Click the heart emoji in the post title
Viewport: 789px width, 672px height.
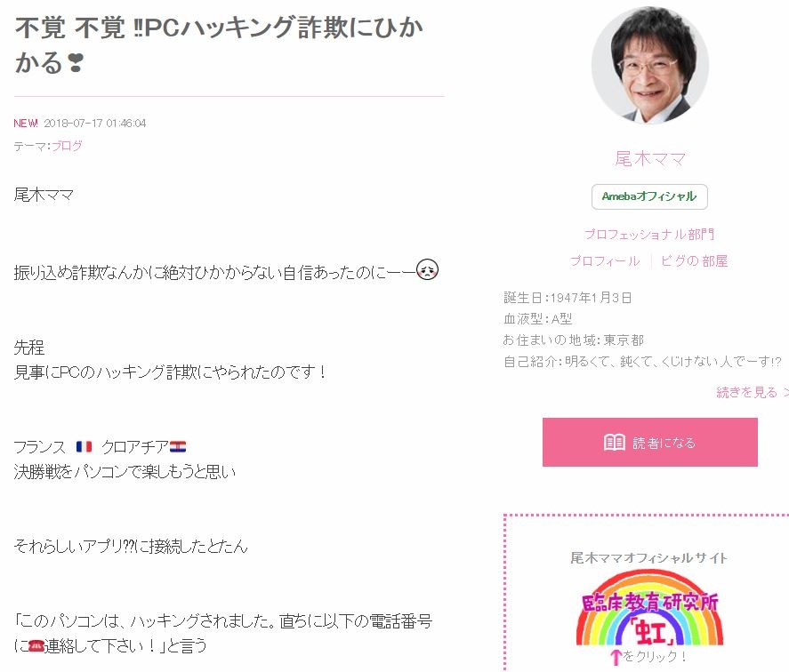(x=75, y=63)
